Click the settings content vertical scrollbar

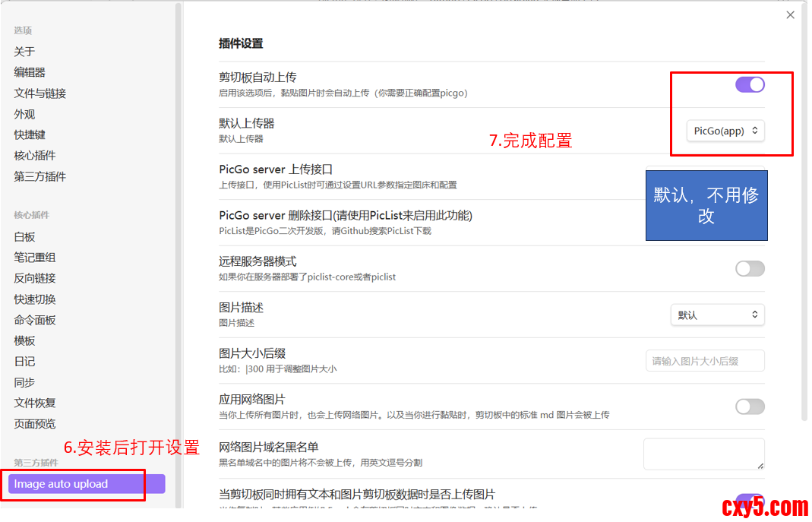pos(804,228)
